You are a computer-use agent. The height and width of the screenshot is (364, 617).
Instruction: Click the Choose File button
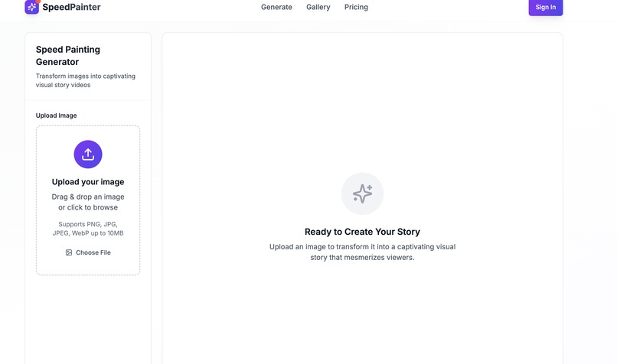[x=88, y=252]
